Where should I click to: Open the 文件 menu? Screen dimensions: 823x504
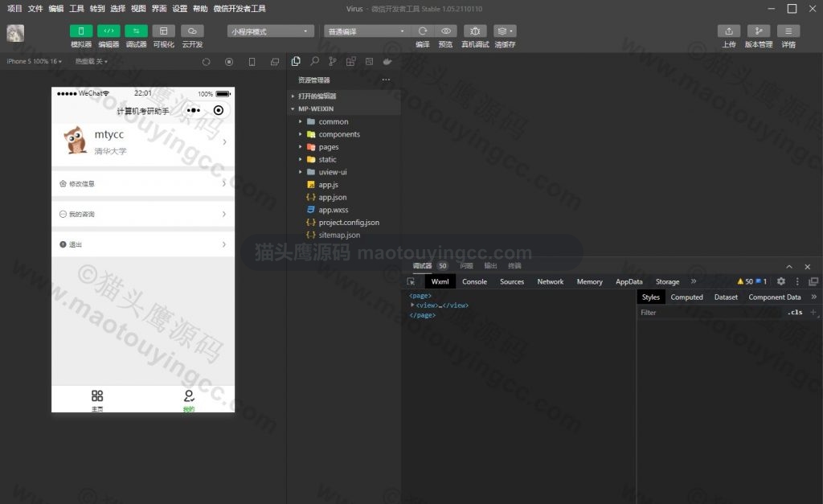(35, 8)
